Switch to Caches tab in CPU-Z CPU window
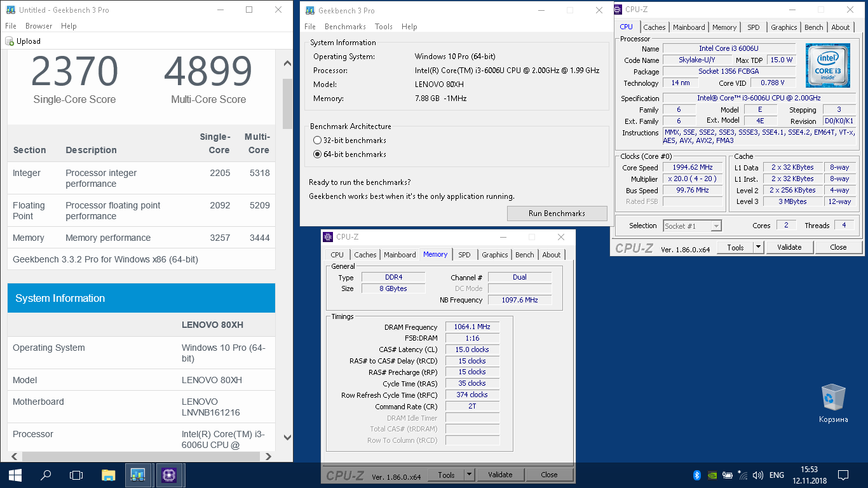This screenshot has height=488, width=868. [654, 27]
